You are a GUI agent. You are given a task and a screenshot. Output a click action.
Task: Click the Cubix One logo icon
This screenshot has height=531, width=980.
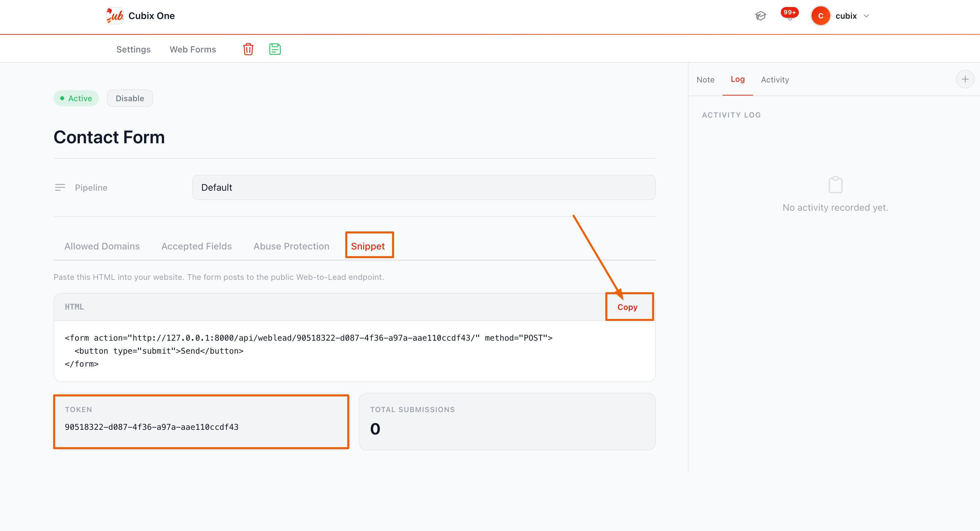[115, 16]
